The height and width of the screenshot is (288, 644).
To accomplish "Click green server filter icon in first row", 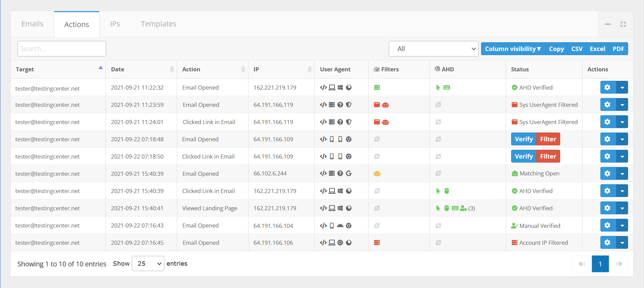I will coord(377,88).
